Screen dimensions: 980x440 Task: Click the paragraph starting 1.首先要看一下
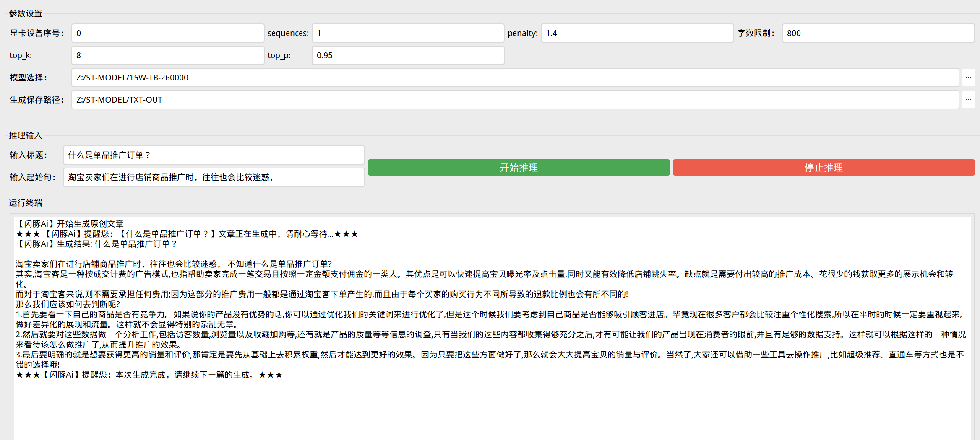(489, 319)
